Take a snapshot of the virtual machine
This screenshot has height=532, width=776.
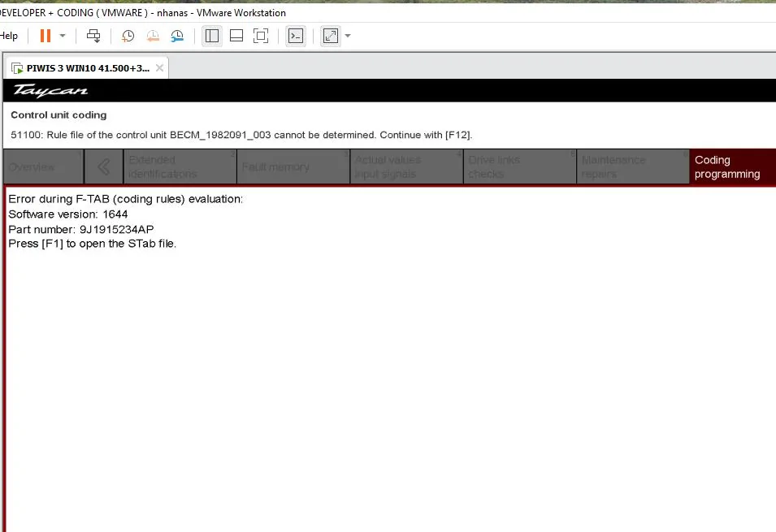128,36
